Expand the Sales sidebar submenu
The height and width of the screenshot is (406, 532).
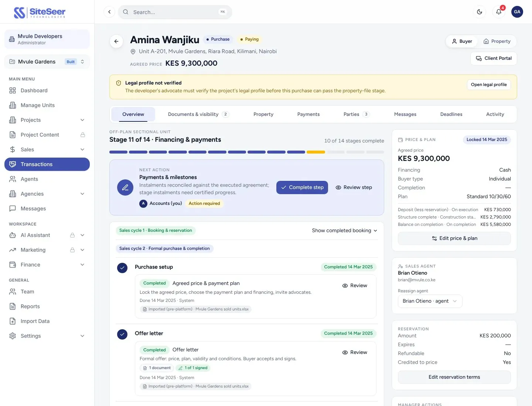(x=82, y=149)
